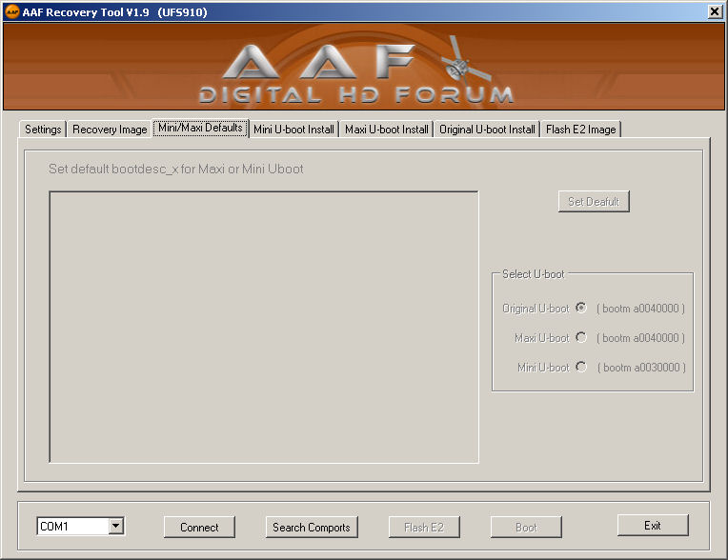
Task: Click the 'Select U-boot' group label
Action: click(533, 274)
